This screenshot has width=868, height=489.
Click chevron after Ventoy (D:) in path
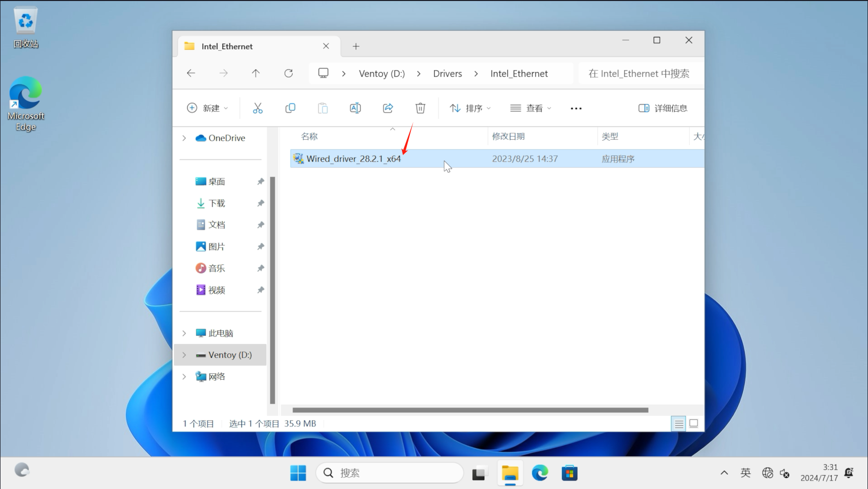click(419, 74)
